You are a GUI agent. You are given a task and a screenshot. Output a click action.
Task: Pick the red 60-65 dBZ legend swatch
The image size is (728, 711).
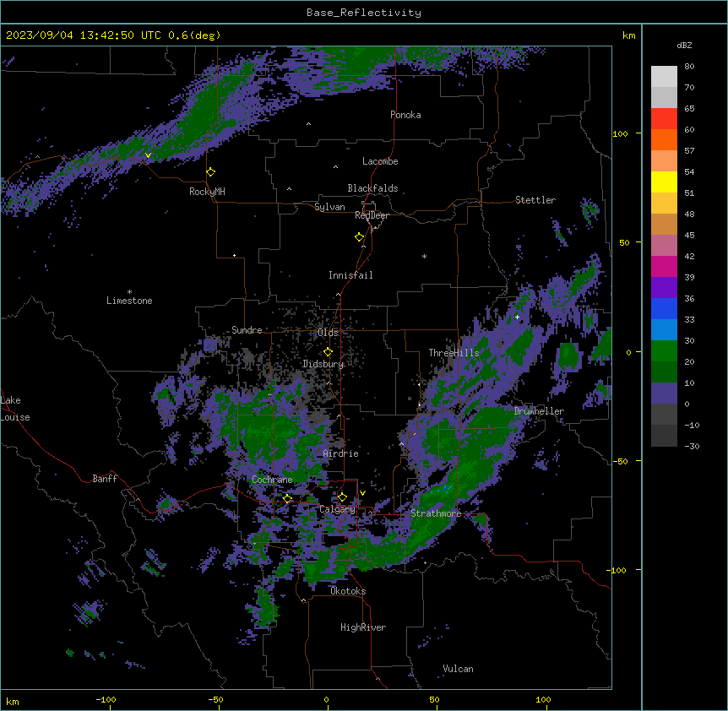(664, 119)
